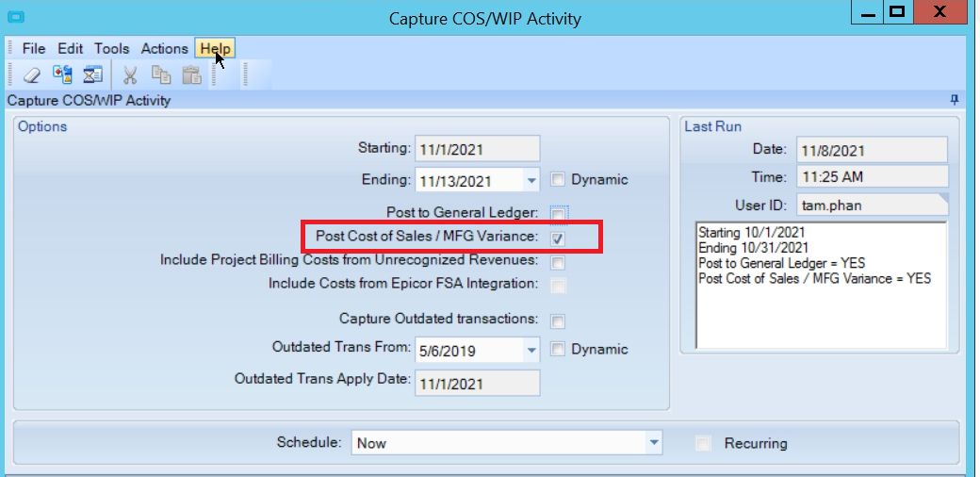Click the Options group label
The image size is (980, 477).
[42, 126]
